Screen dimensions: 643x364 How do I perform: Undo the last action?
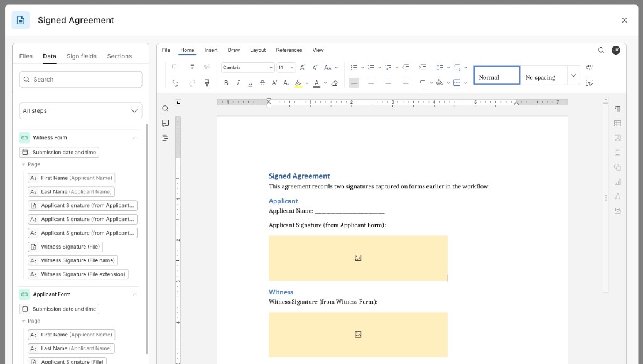pyautogui.click(x=175, y=83)
